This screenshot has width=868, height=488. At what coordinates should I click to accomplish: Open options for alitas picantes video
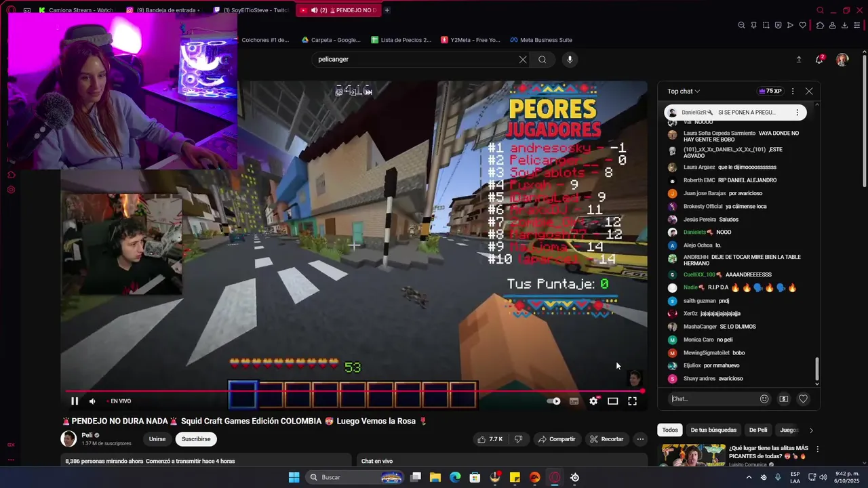(818, 449)
